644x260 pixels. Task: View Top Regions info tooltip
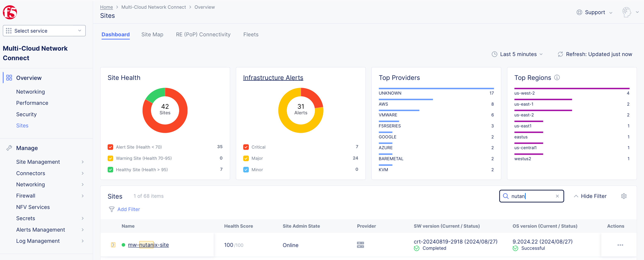[x=557, y=78]
